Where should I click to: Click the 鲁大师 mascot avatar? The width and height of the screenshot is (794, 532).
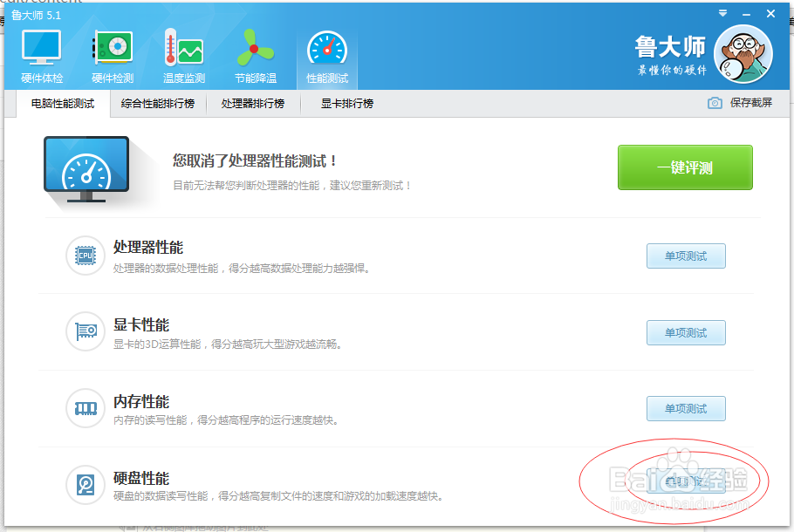click(x=743, y=54)
